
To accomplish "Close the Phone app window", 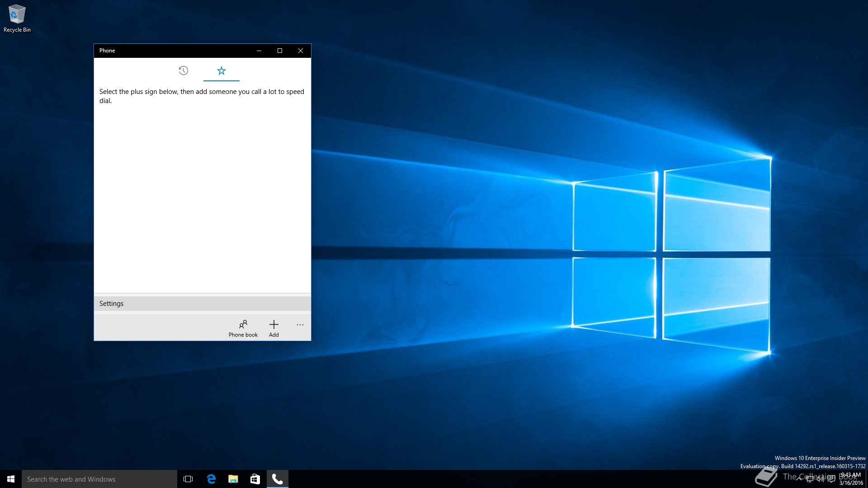I will pyautogui.click(x=301, y=51).
